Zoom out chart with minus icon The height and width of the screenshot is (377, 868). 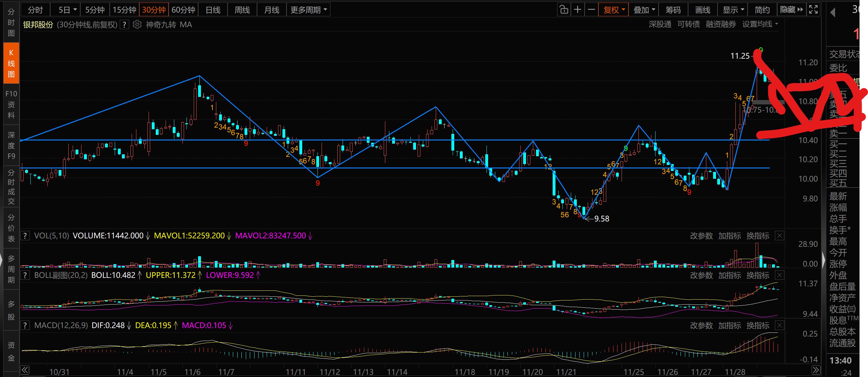tap(591, 10)
